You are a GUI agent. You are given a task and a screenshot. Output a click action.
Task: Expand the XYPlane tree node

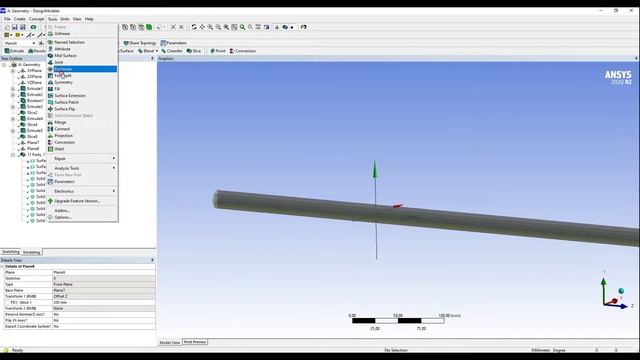(x=13, y=71)
